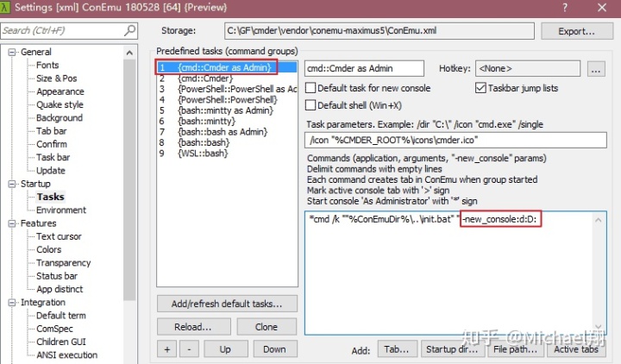Click the task name field
The height and width of the screenshot is (364, 621).
point(364,68)
